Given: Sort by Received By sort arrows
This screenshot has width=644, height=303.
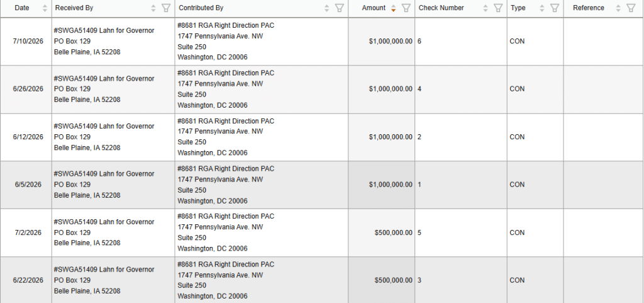Looking at the screenshot, I should (153, 8).
